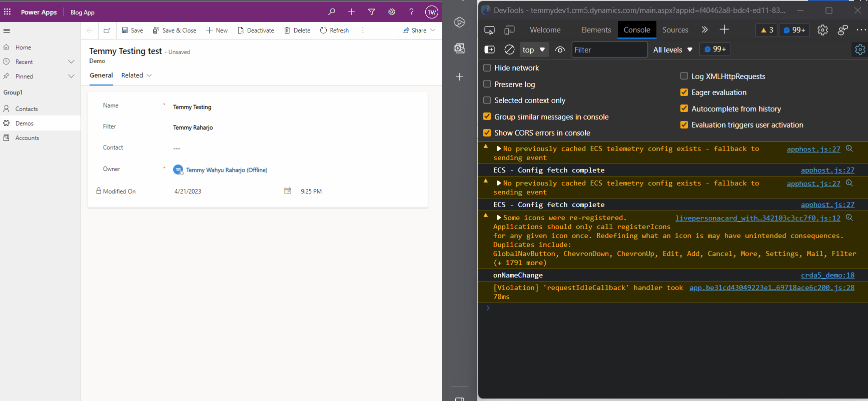Click the Save button
The height and width of the screenshot is (401, 868).
click(133, 30)
